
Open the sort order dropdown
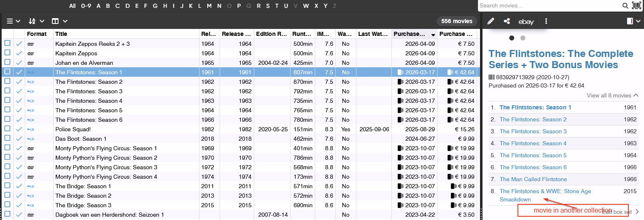(36, 21)
